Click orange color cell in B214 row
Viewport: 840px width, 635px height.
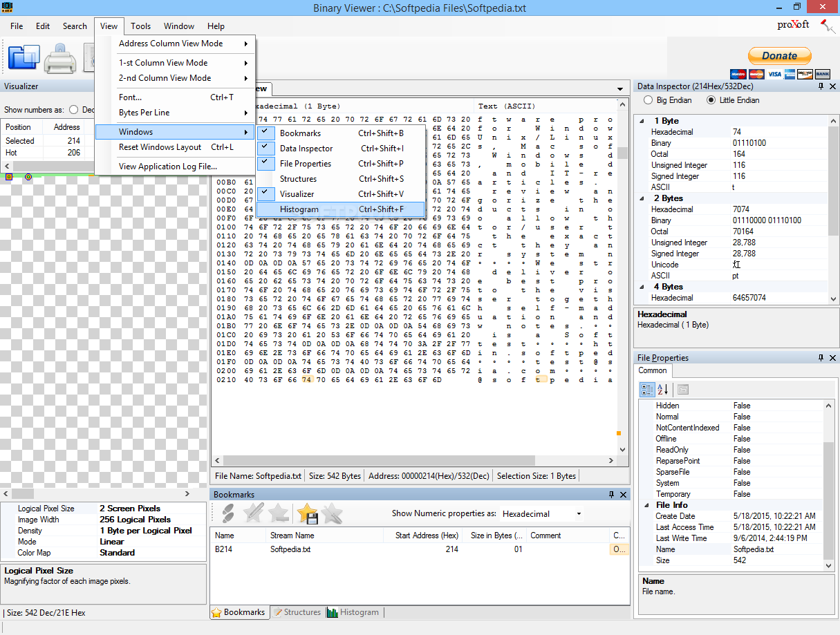coord(618,549)
